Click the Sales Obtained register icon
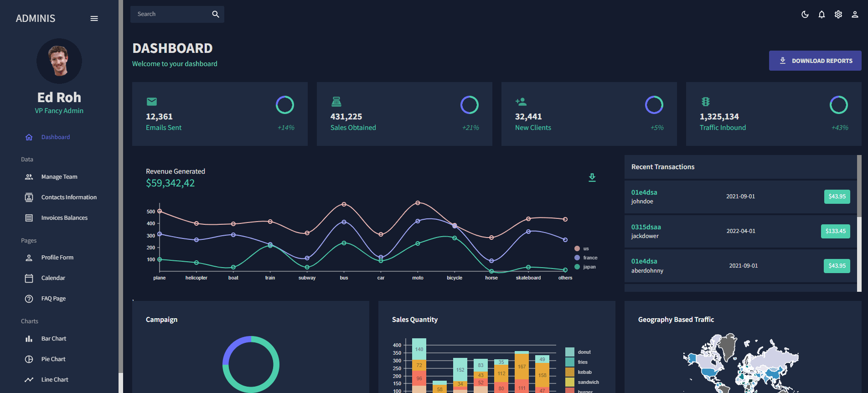Image resolution: width=868 pixels, height=393 pixels. [x=336, y=102]
